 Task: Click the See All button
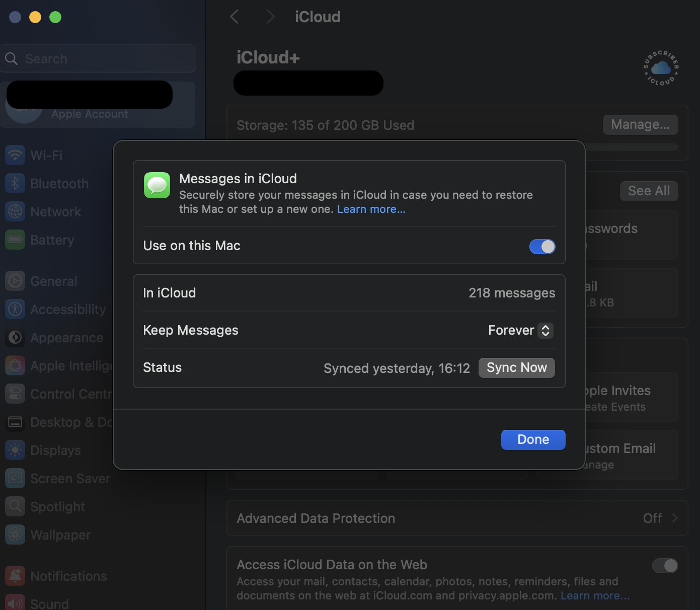pyautogui.click(x=649, y=191)
